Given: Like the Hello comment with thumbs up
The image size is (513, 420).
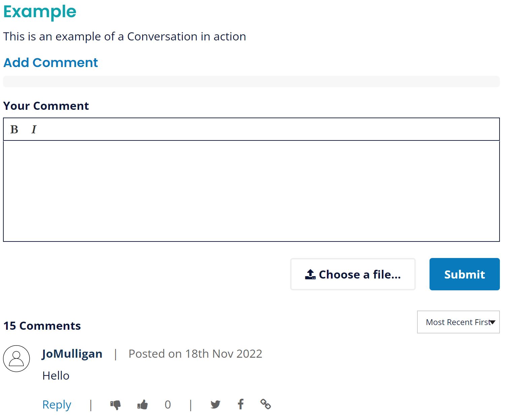Looking at the screenshot, I should coord(143,405).
